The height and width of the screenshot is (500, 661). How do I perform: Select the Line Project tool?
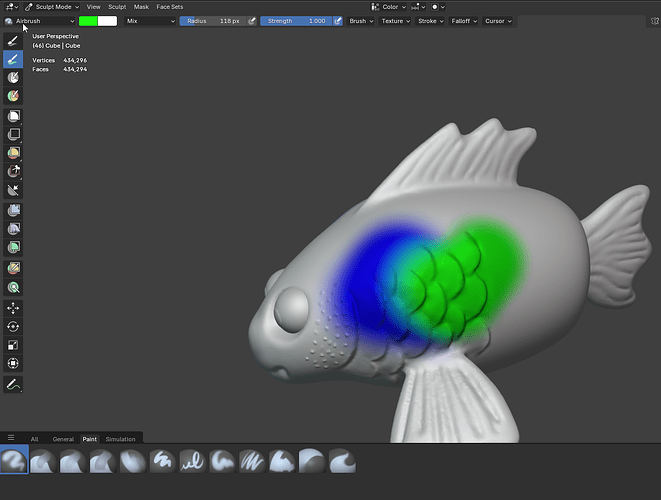click(x=13, y=190)
